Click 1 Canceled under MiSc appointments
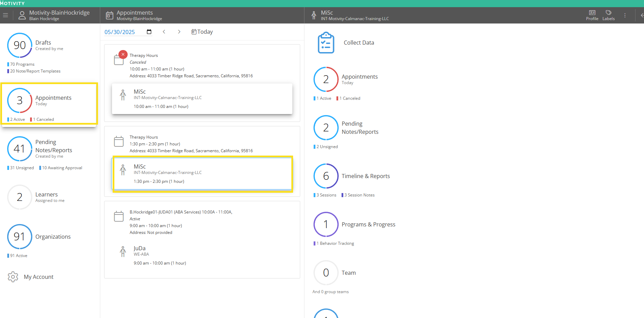Image resolution: width=644 pixels, height=318 pixels. (x=348, y=98)
